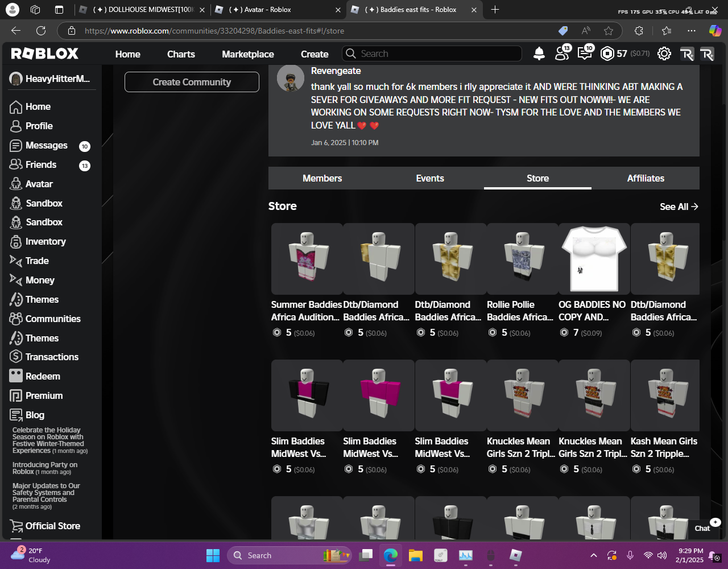Switch to Avatar - Roblox browser tab
This screenshot has height=569, width=728.
278,10
